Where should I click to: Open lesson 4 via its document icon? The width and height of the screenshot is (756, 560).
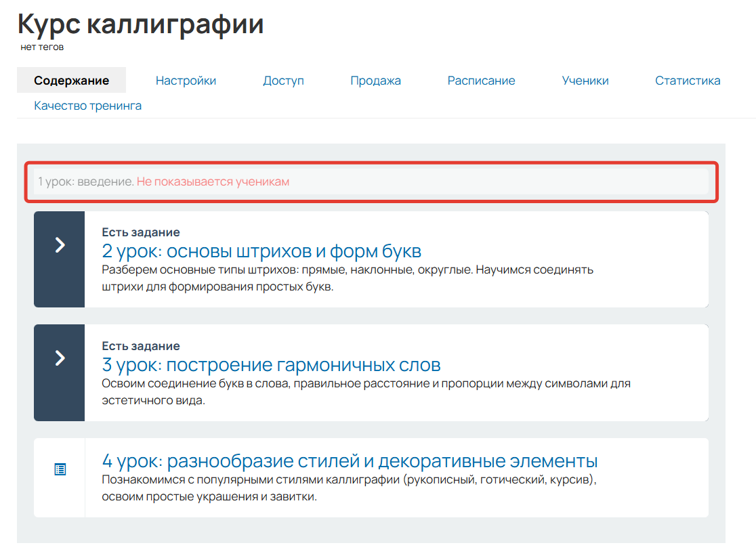[x=59, y=467]
